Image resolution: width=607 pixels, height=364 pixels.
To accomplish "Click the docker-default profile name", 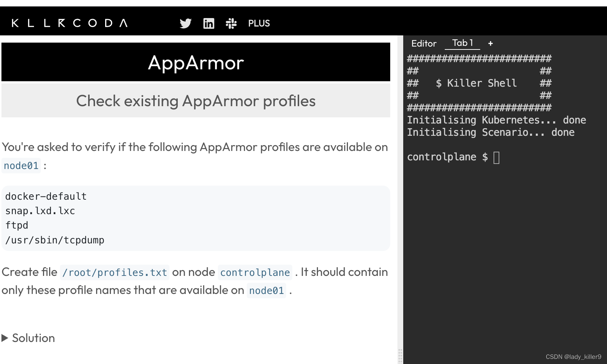I will [46, 196].
